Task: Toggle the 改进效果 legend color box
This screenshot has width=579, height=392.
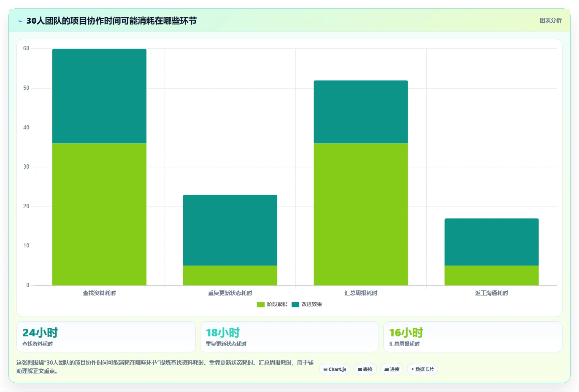Action: click(x=295, y=304)
